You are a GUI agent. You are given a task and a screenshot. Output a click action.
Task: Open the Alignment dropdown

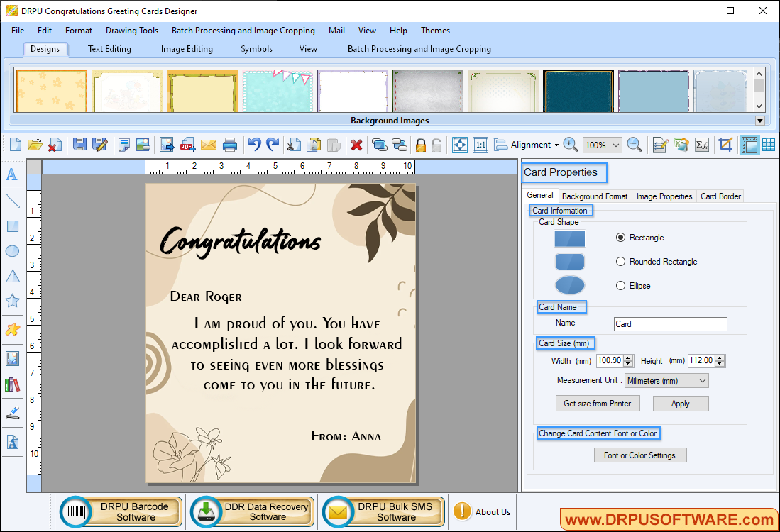tap(531, 144)
